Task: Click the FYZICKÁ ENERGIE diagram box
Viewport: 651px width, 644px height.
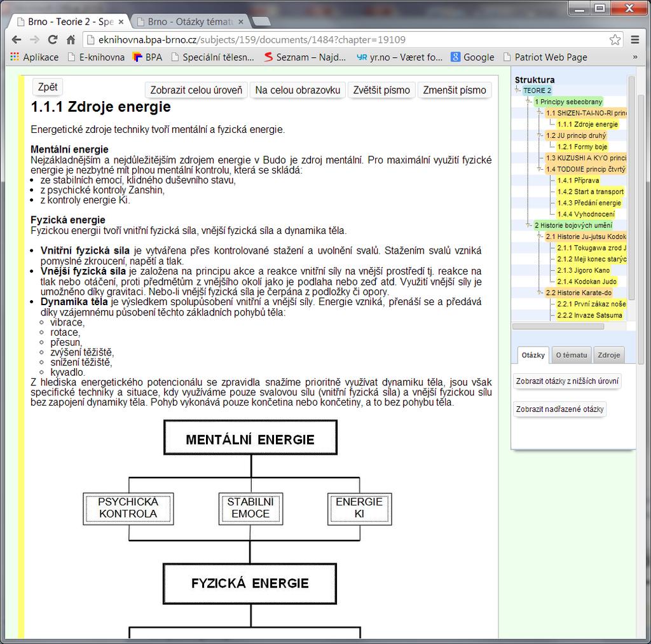Action: [x=249, y=584]
